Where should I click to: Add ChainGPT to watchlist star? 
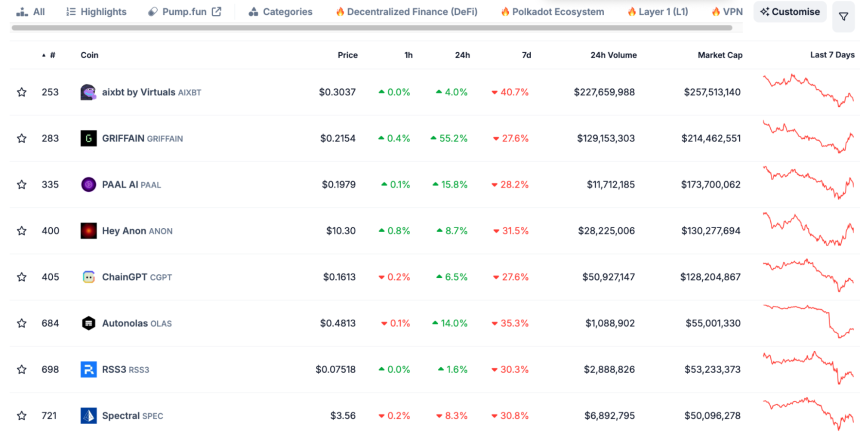21,277
